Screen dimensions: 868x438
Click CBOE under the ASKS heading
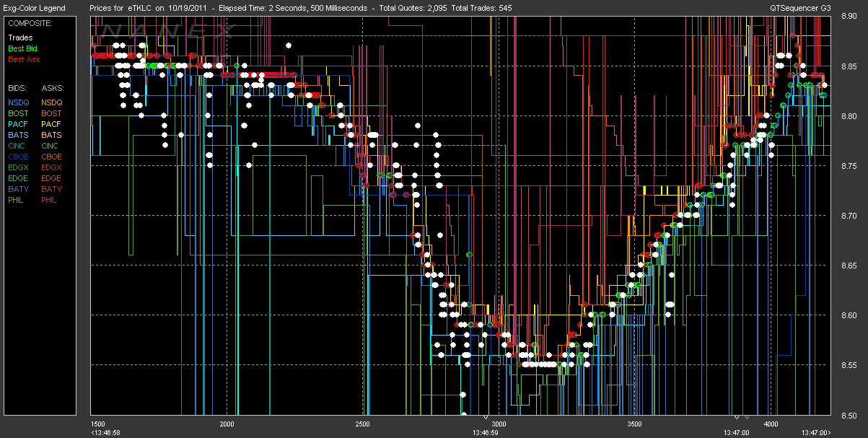[x=52, y=157]
